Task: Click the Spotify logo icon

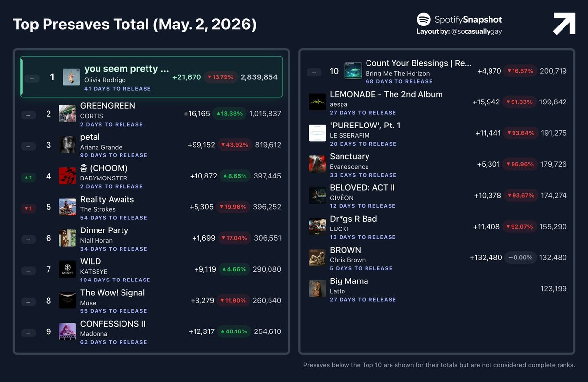Action: [424, 20]
